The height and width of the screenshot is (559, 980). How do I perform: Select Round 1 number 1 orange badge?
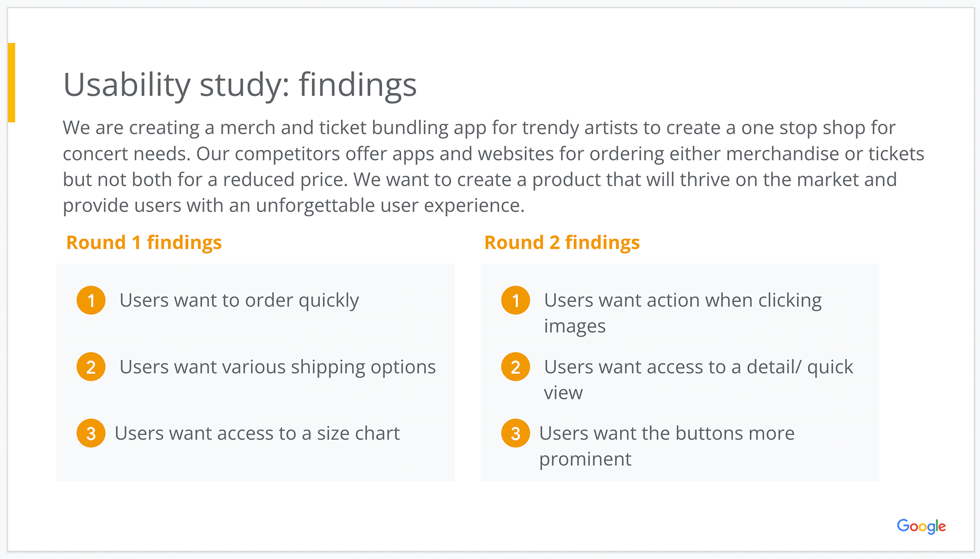(x=91, y=300)
